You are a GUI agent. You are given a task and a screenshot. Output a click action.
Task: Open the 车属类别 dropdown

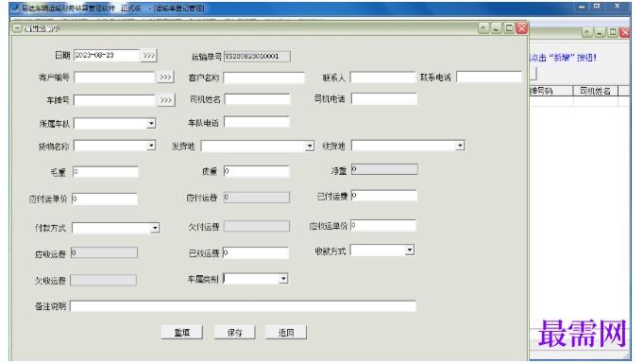coord(283,278)
